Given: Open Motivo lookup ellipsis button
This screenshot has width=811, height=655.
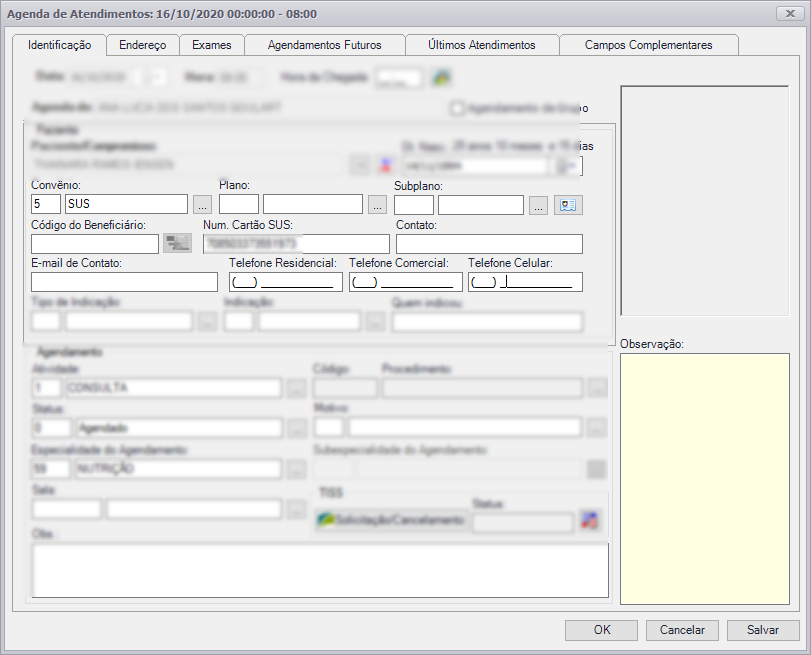Looking at the screenshot, I should pos(597,428).
